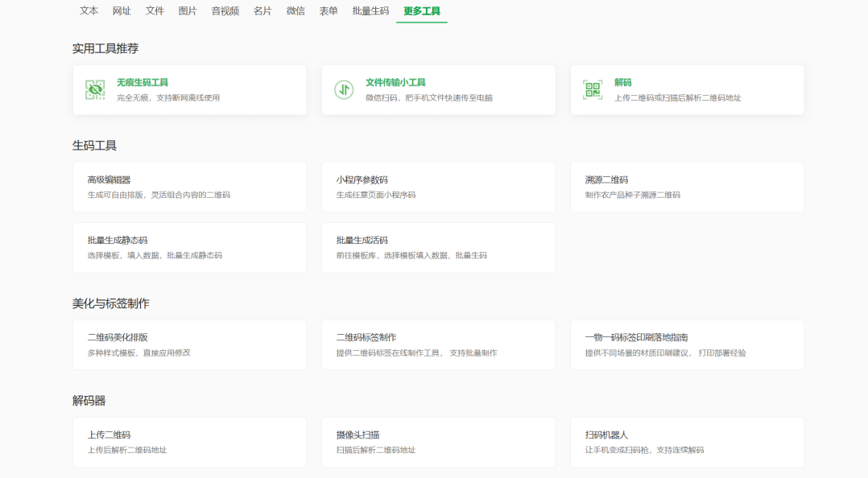This screenshot has width=868, height=478.
Task: Launch the 批量生成活码 tool
Action: [x=438, y=248]
